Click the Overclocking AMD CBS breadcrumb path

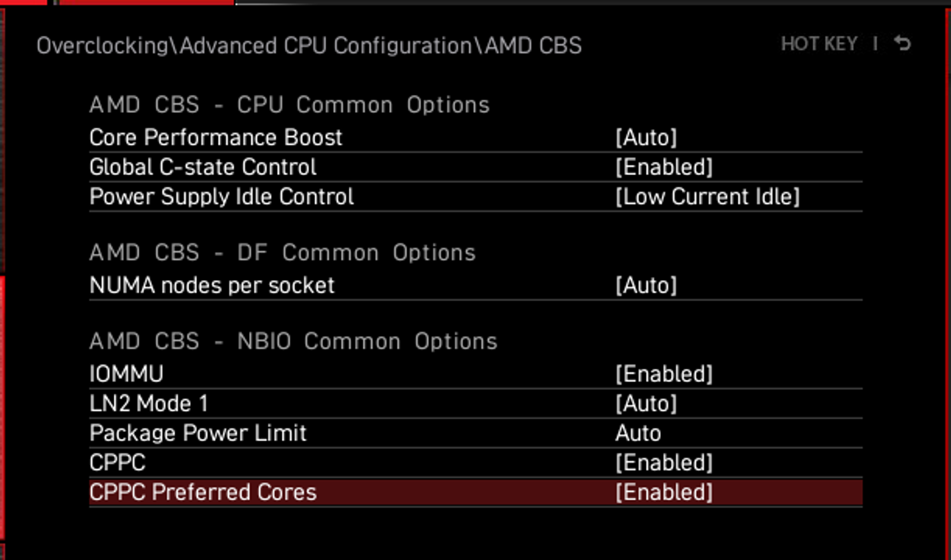pos(309,46)
